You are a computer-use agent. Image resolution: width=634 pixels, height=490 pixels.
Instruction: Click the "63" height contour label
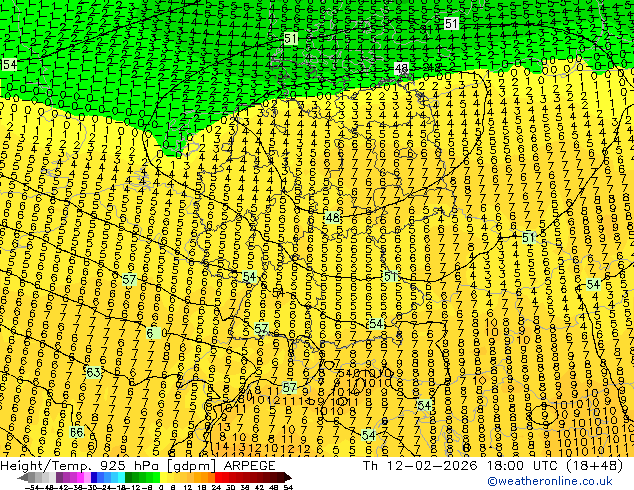point(93,372)
